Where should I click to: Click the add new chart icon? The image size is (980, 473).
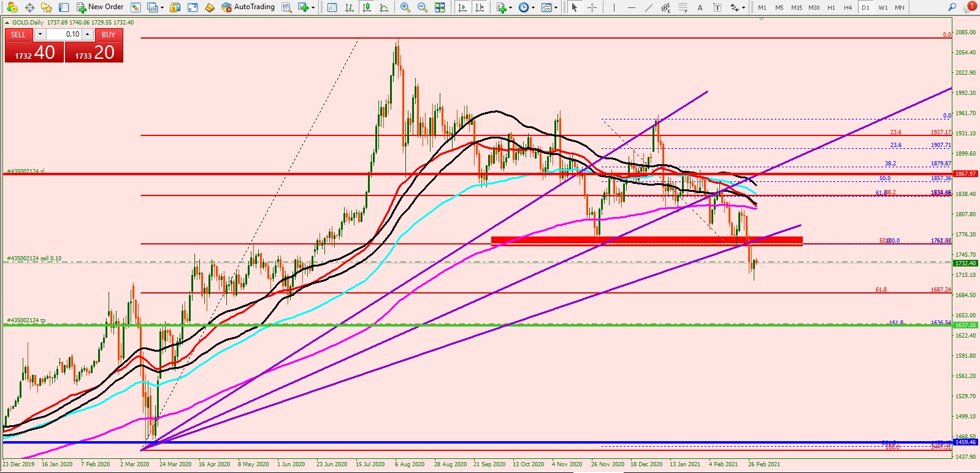(303, 7)
